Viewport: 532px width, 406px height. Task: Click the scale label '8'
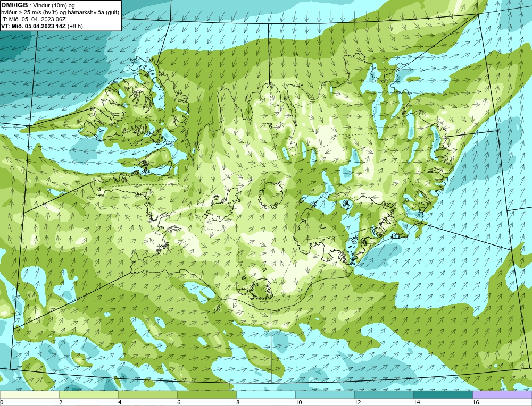point(238,402)
